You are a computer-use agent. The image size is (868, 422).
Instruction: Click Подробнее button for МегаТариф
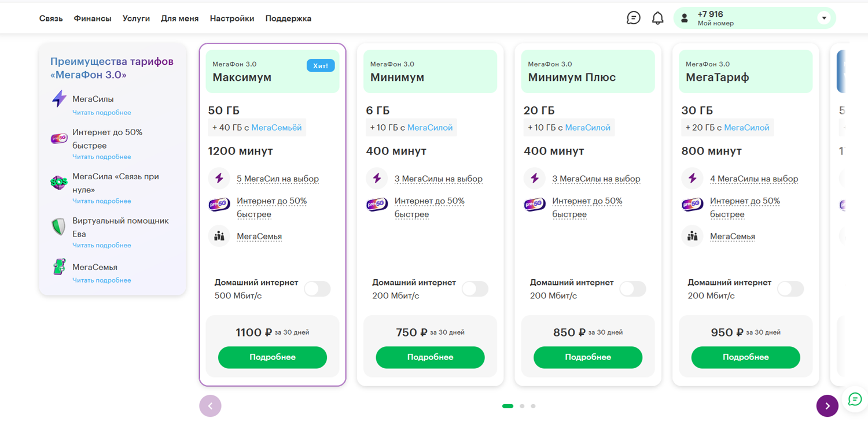click(746, 357)
